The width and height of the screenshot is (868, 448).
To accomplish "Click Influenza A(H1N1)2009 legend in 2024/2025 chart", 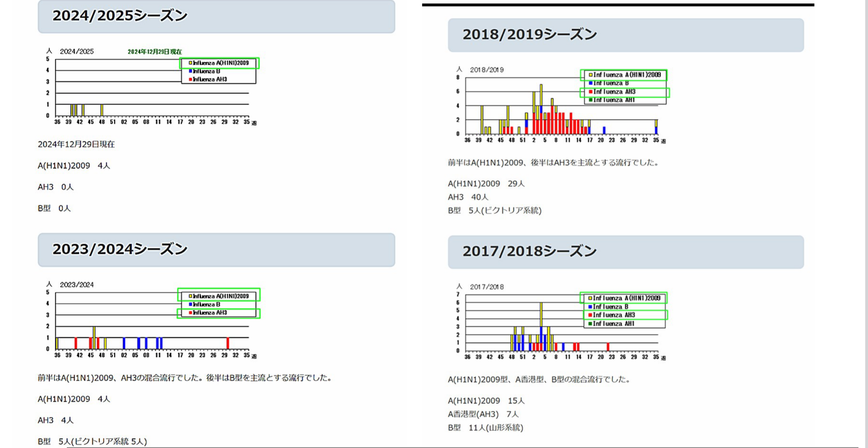I will click(x=220, y=63).
